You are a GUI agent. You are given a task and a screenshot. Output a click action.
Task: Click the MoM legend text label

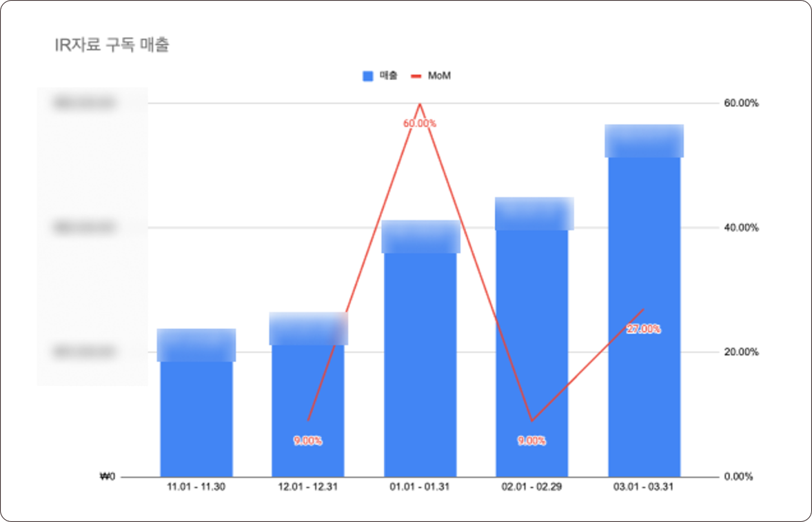point(439,76)
